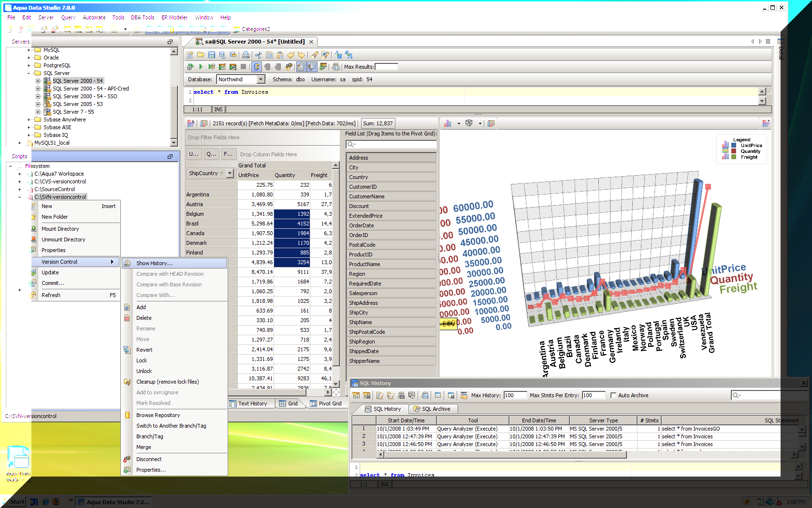This screenshot has width=812, height=508.
Task: Click the Save disk icon in editor toolbar
Action: point(211,55)
